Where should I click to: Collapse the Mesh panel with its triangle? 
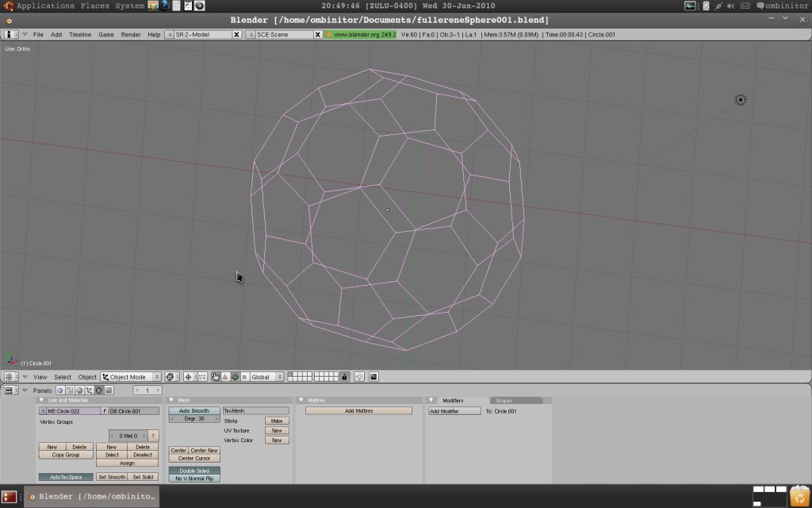(171, 400)
